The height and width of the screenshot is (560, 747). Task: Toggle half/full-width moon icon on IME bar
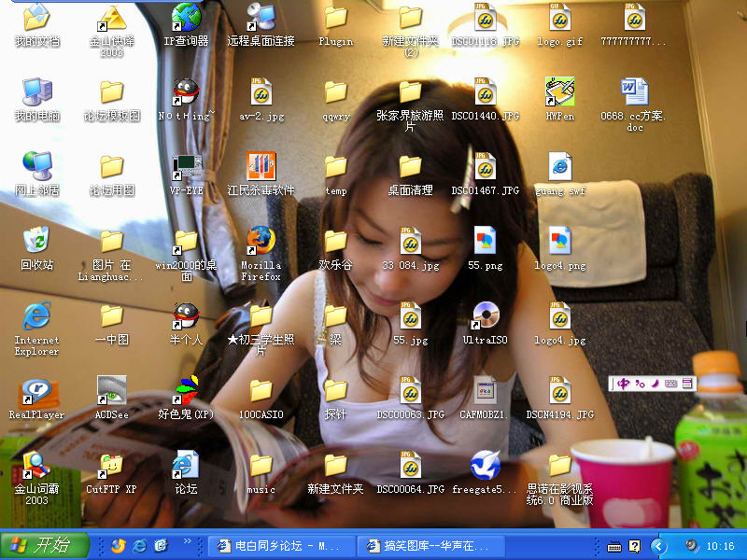pyautogui.click(x=655, y=384)
